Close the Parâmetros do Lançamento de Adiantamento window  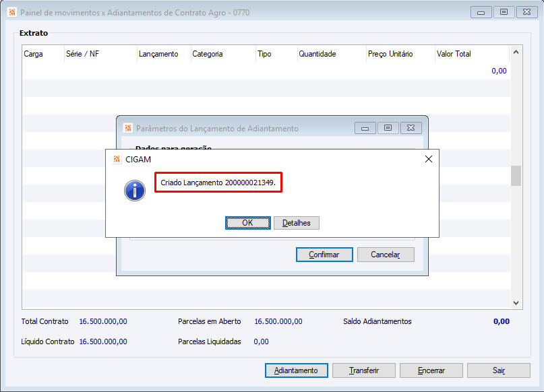coord(411,128)
